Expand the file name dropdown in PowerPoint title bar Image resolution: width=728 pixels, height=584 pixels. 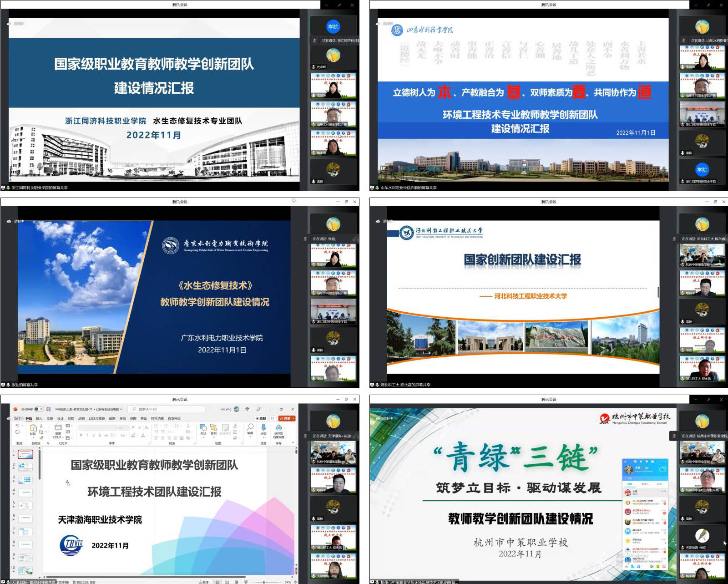(121, 409)
